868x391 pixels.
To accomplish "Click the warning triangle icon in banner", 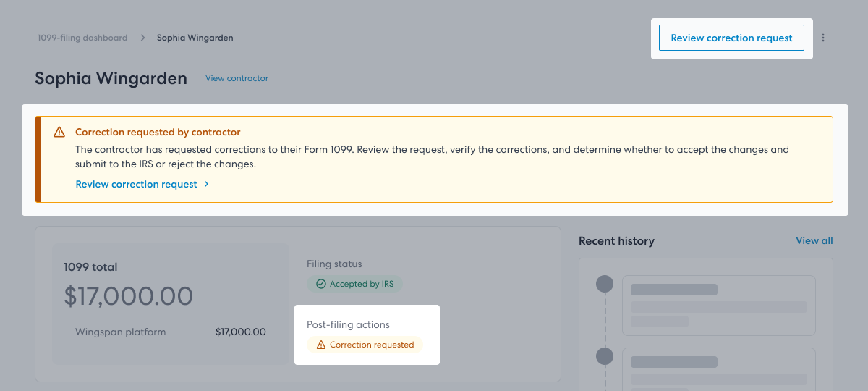I will [59, 133].
